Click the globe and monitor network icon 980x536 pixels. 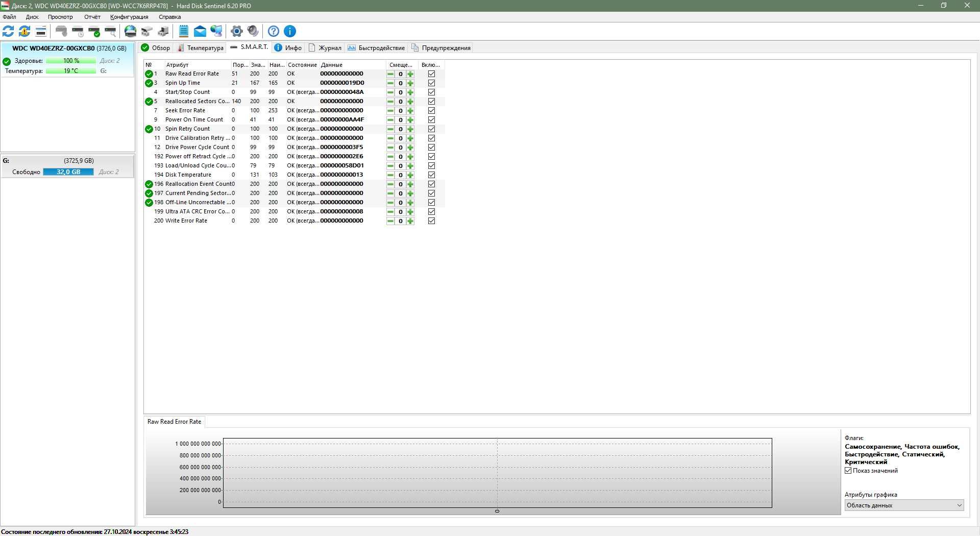(216, 31)
